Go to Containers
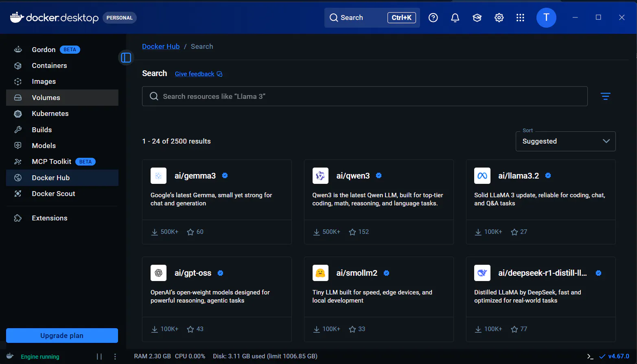The image size is (637, 364). tap(62, 65)
